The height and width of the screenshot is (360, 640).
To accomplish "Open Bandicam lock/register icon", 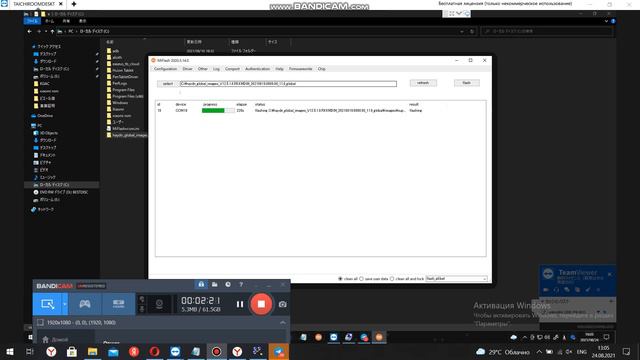I will point(201,284).
